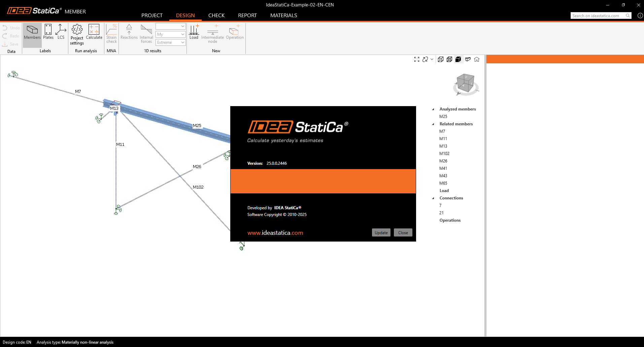Toggle Plates labels display
Image resolution: width=644 pixels, height=347 pixels.
coord(48,32)
